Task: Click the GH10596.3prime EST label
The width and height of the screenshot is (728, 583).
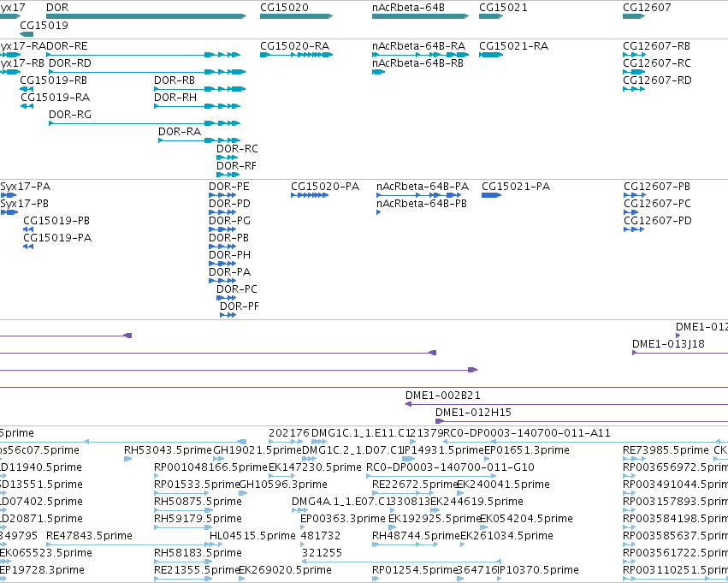Action: pos(283,485)
